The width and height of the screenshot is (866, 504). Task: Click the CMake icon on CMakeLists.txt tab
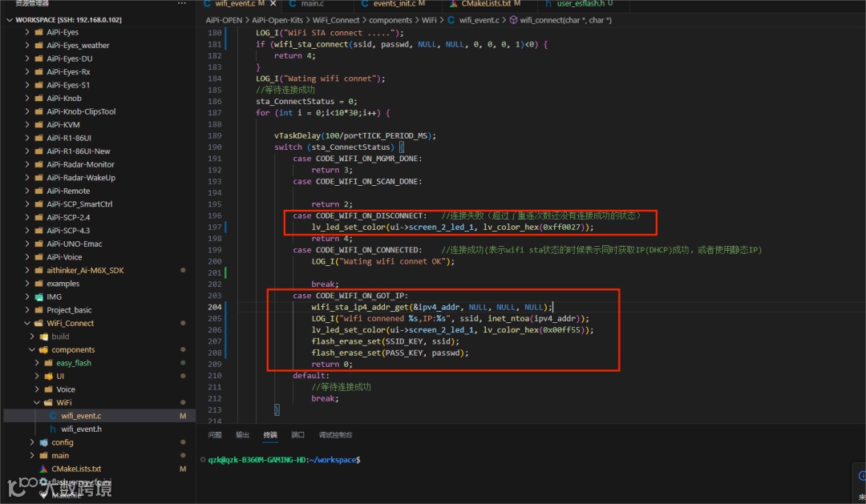453,3
